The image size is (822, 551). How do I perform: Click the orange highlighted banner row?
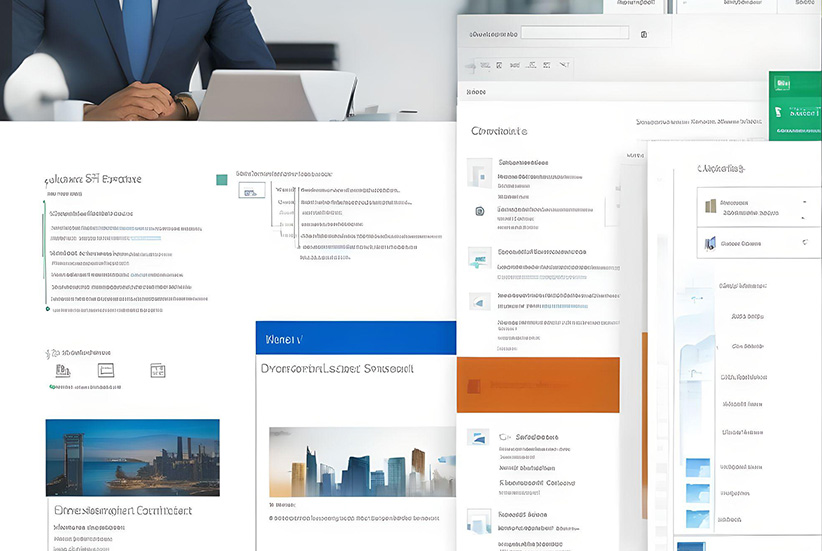coord(538,385)
